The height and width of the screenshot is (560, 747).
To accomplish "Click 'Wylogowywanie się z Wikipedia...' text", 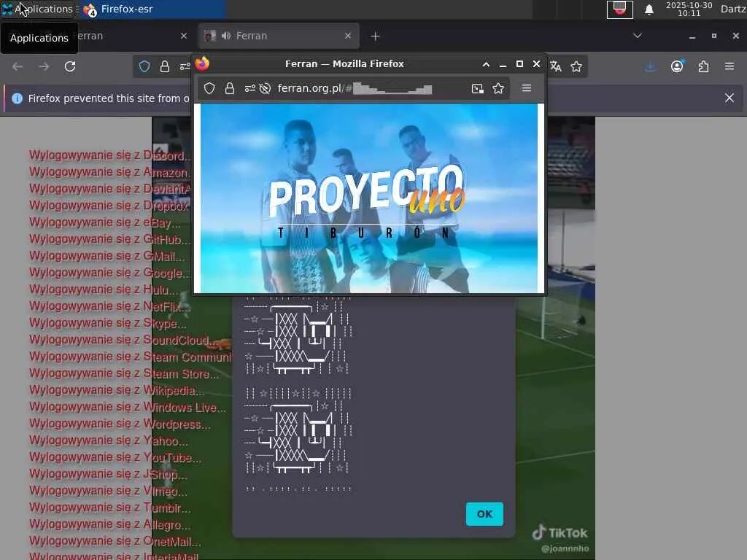I will (117, 391).
